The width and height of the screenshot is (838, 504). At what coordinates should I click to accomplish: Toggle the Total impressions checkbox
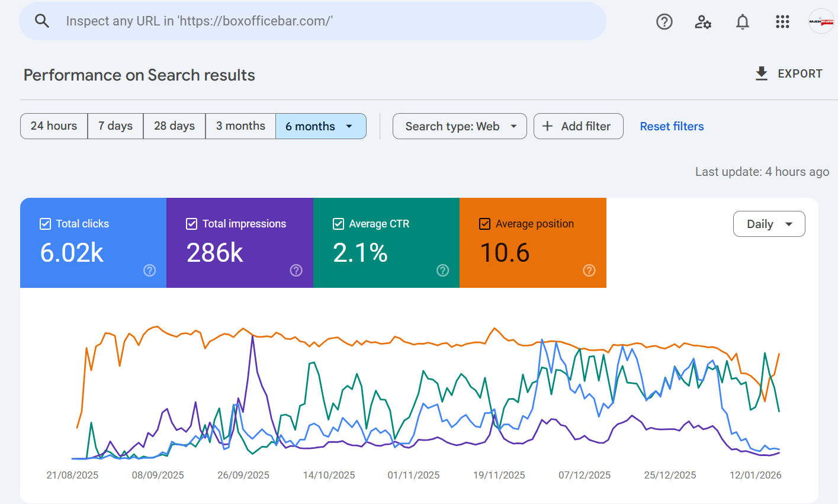191,224
